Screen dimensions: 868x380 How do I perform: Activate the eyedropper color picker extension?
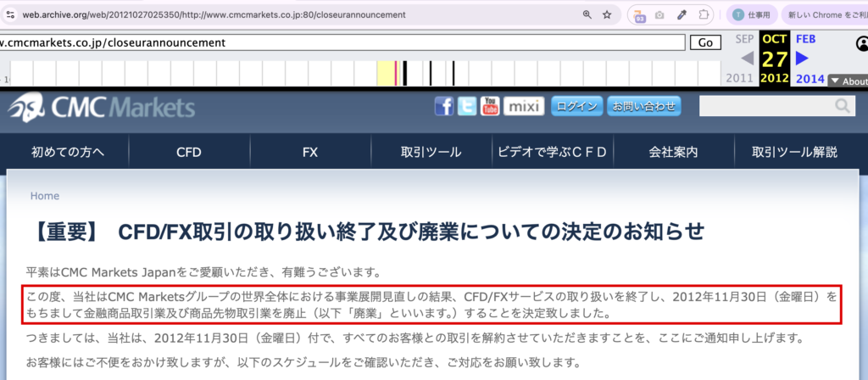[682, 15]
